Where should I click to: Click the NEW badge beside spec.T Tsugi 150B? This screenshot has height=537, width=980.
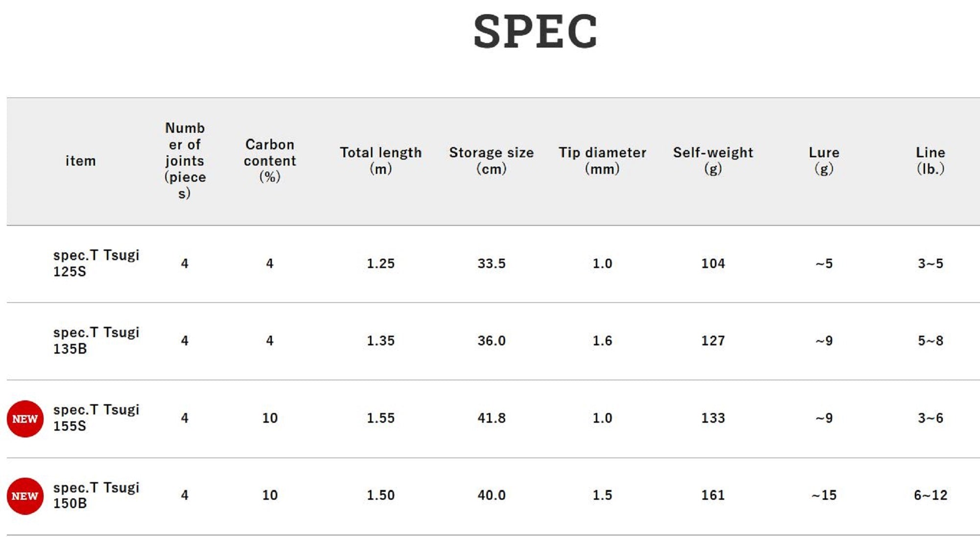pyautogui.click(x=25, y=496)
